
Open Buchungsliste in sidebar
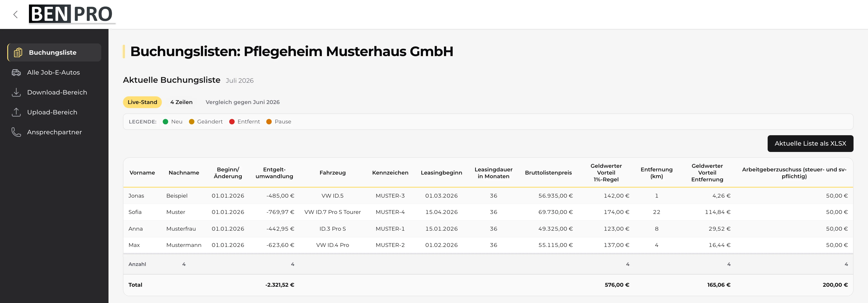(x=54, y=53)
